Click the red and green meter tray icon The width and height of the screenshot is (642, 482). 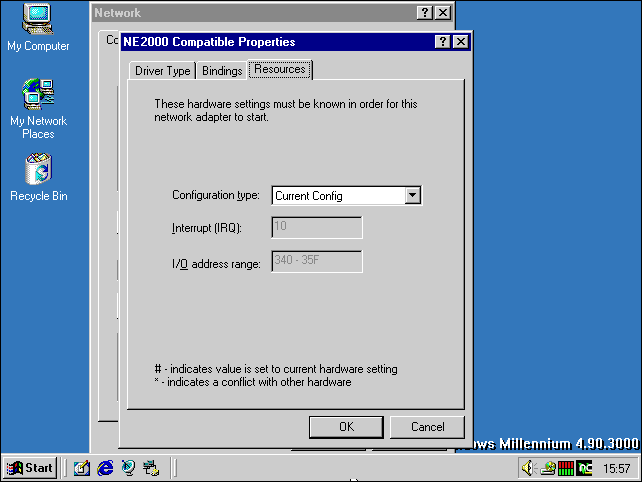(x=566, y=468)
